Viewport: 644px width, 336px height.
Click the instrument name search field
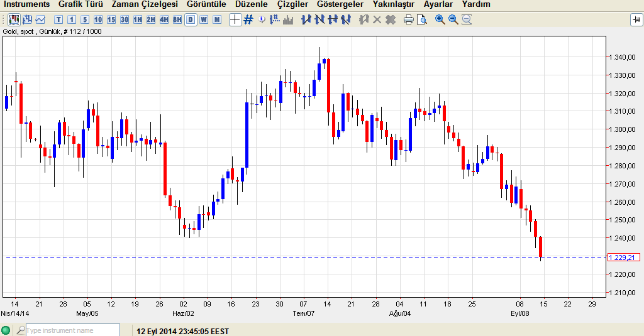(73, 330)
